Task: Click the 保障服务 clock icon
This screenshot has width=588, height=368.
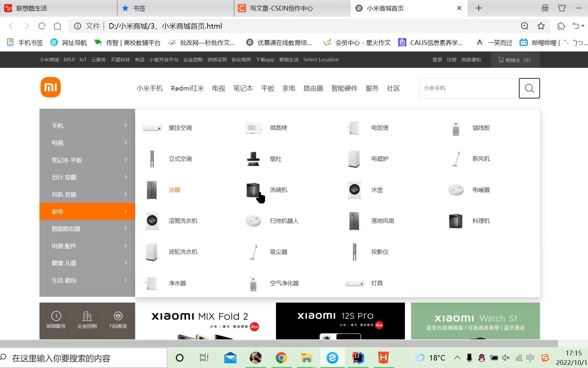Action: tap(56, 316)
